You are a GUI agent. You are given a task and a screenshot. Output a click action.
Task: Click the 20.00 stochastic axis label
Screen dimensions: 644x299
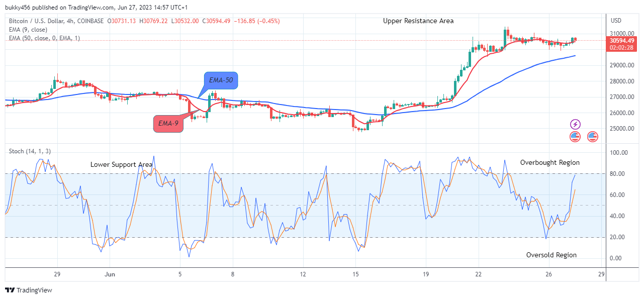point(618,237)
